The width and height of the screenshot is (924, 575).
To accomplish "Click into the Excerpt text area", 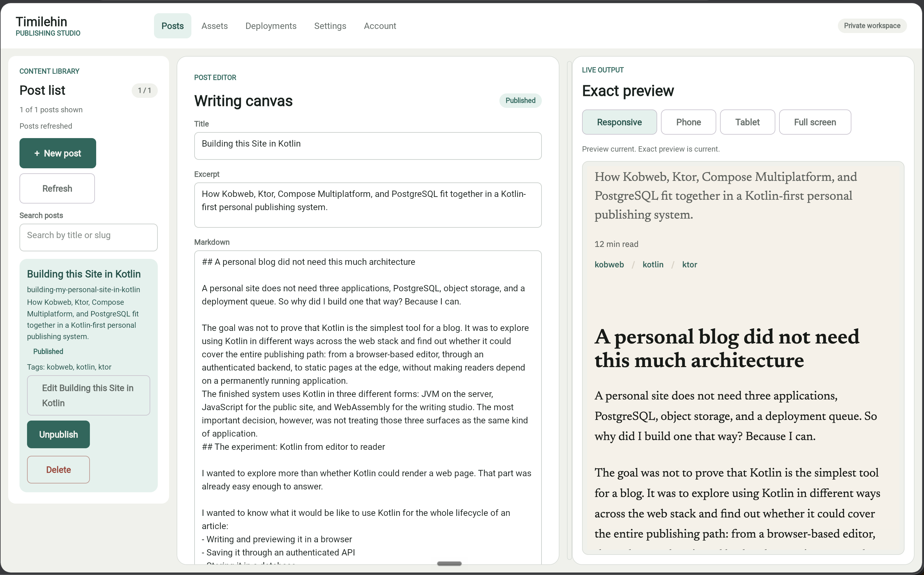I will 368,205.
